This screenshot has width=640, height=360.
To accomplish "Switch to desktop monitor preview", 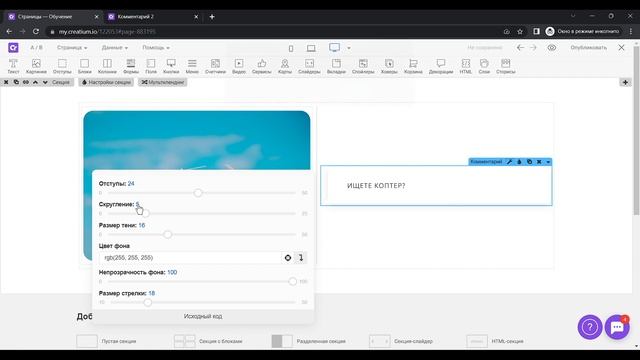I will click(x=334, y=48).
